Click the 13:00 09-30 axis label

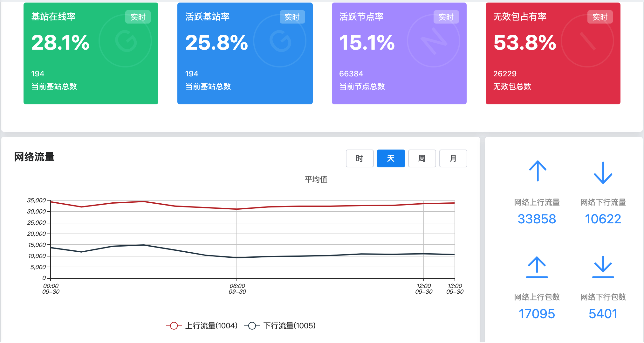click(x=455, y=289)
